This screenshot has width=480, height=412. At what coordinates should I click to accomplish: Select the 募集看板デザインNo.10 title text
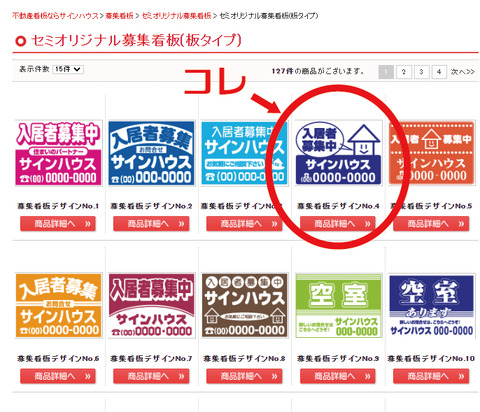[431, 359]
